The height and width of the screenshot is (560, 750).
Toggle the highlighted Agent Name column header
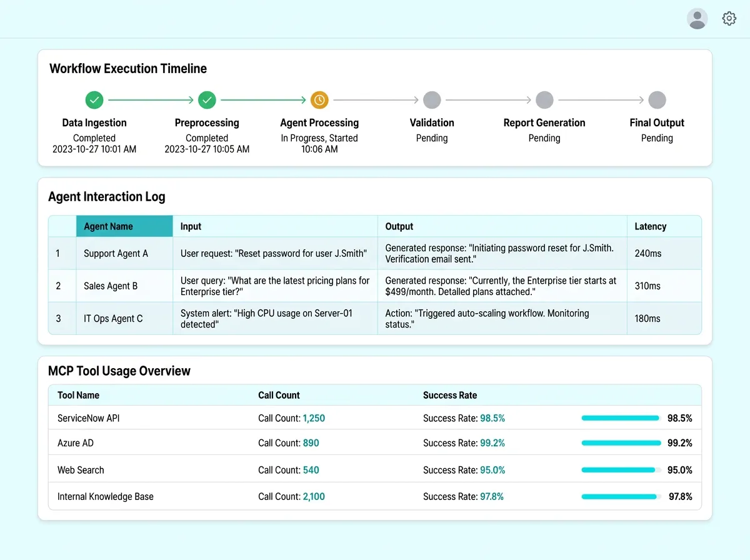124,226
